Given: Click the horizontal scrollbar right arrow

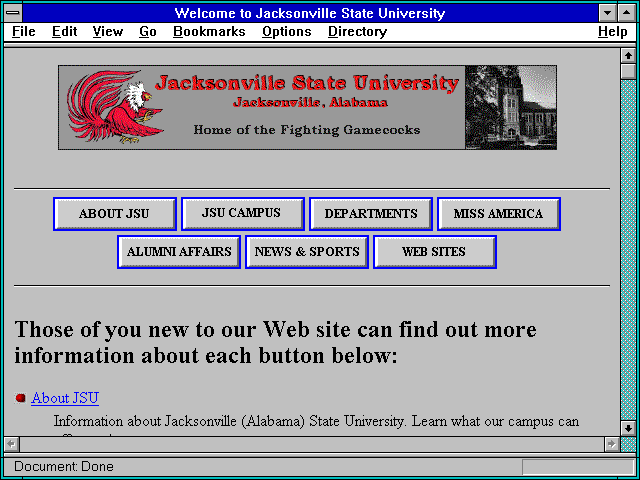Looking at the screenshot, I should (611, 444).
